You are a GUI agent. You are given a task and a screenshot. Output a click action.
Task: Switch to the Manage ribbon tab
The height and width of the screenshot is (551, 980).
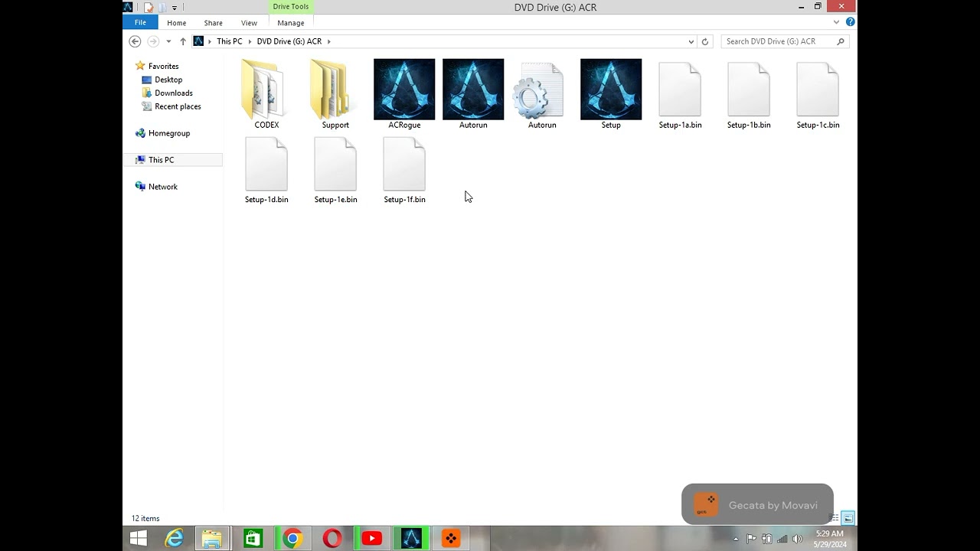(291, 23)
